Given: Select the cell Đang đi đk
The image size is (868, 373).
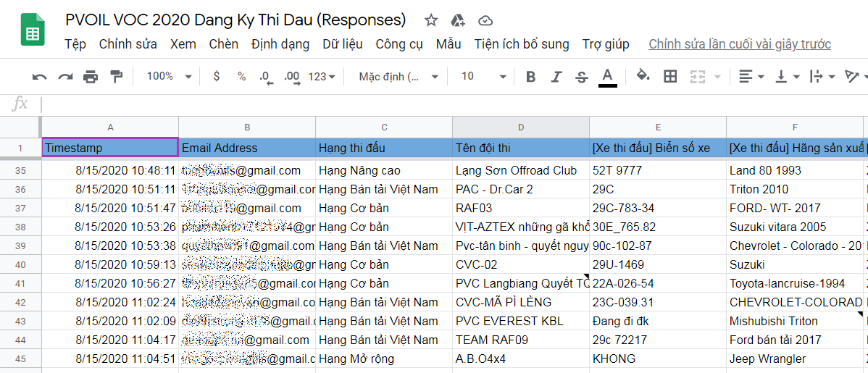Looking at the screenshot, I should pos(658,321).
